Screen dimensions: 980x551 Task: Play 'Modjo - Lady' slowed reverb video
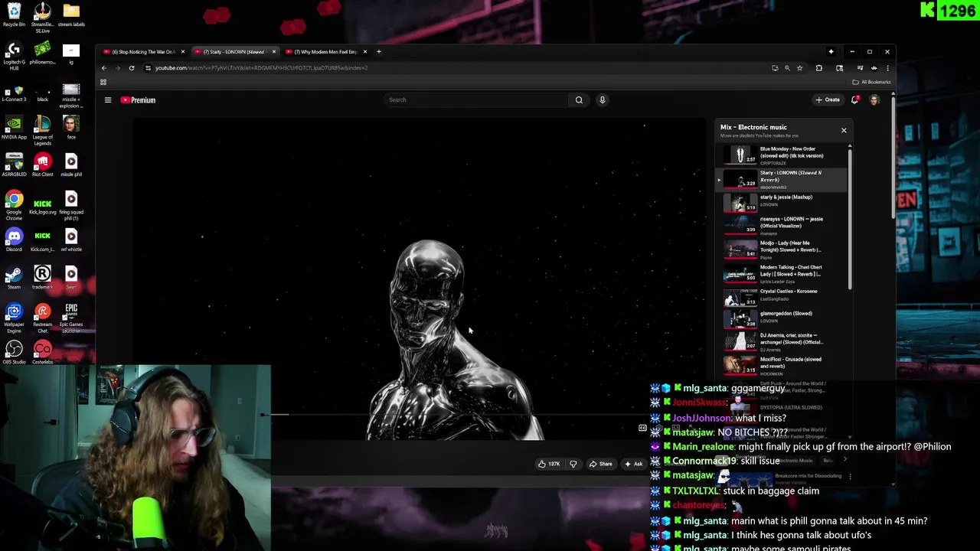pos(782,249)
